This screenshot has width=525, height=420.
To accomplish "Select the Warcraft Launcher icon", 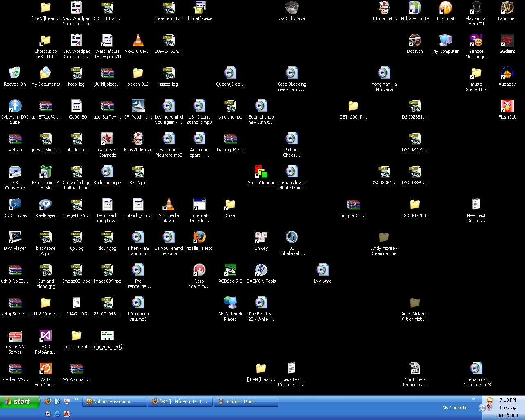I will [x=507, y=11].
